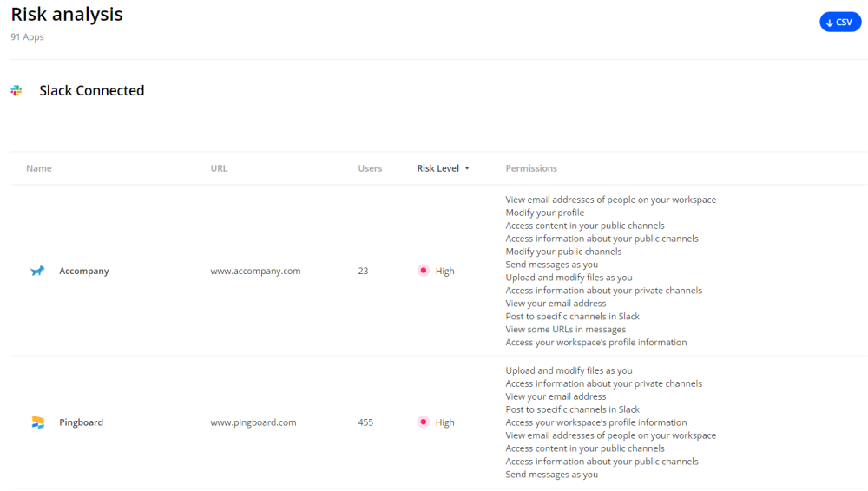The image size is (868, 491).
Task: Click the Permissions column header
Action: click(531, 168)
